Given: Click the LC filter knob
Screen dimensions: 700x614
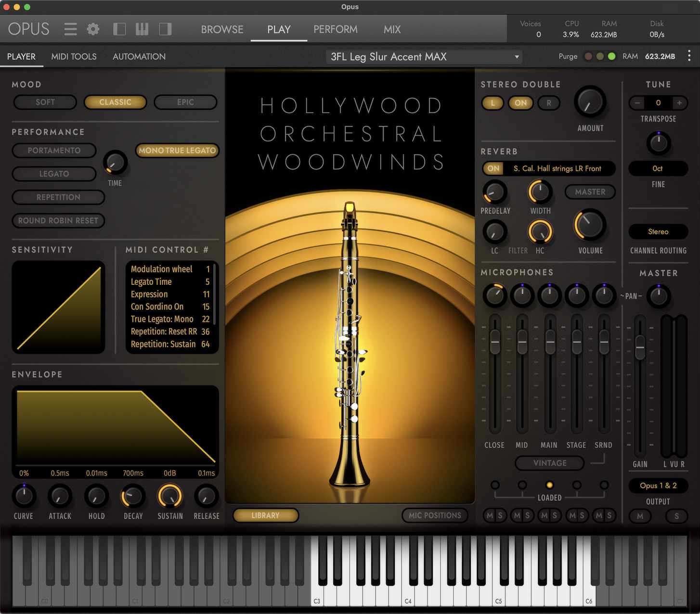Looking at the screenshot, I should [494, 231].
